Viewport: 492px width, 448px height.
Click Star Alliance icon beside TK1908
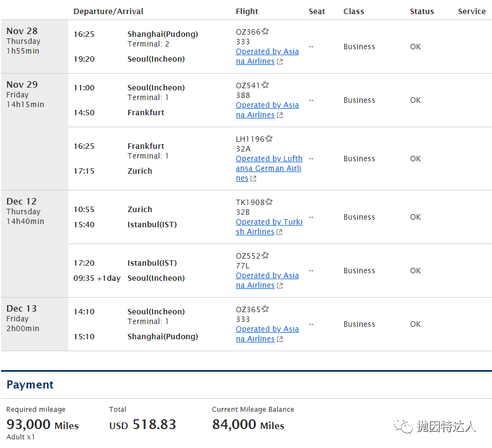(x=269, y=202)
